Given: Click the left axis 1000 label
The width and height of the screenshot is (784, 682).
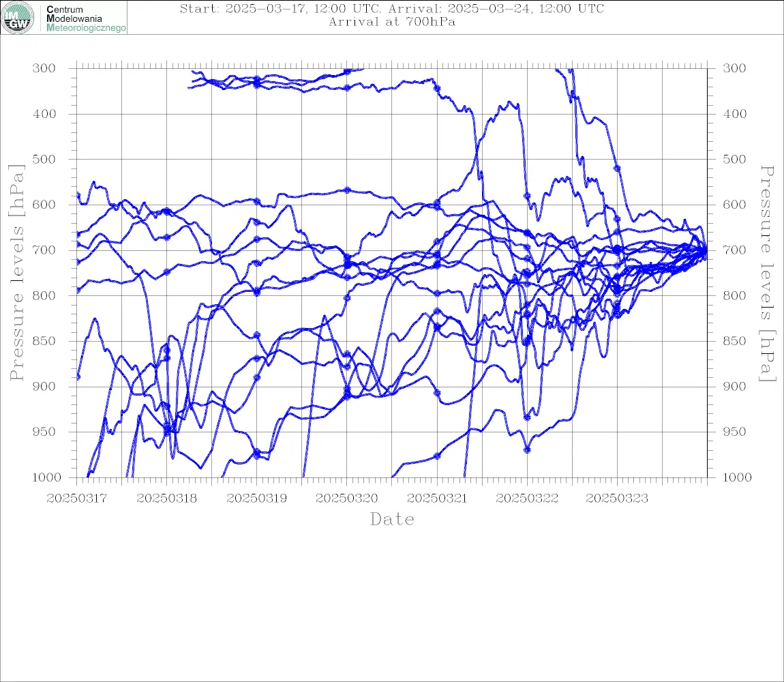Looking at the screenshot, I should 46,477.
